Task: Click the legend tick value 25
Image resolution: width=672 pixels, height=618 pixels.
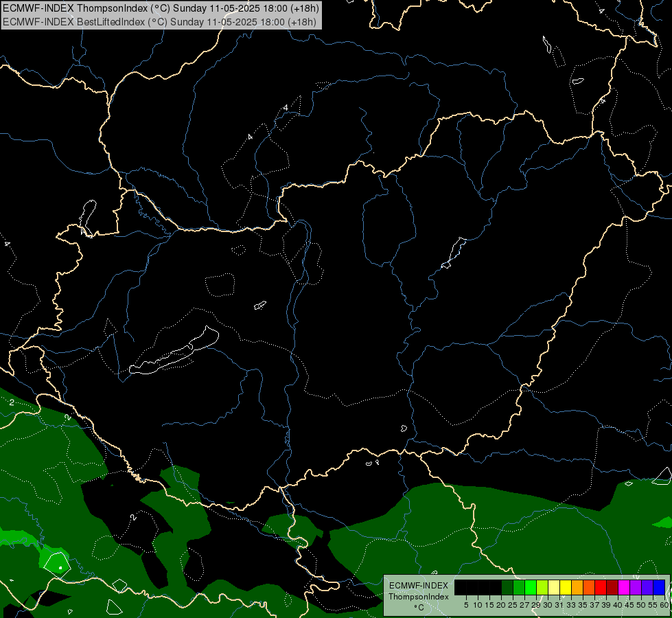Action: [x=513, y=605]
